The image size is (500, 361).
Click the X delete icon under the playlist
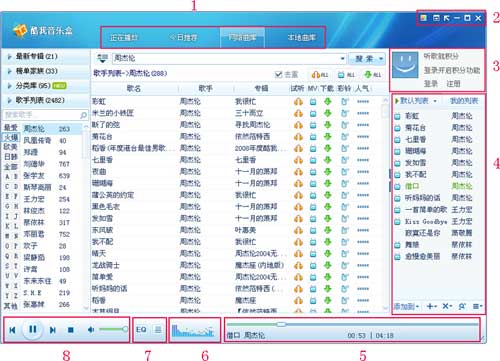(447, 306)
